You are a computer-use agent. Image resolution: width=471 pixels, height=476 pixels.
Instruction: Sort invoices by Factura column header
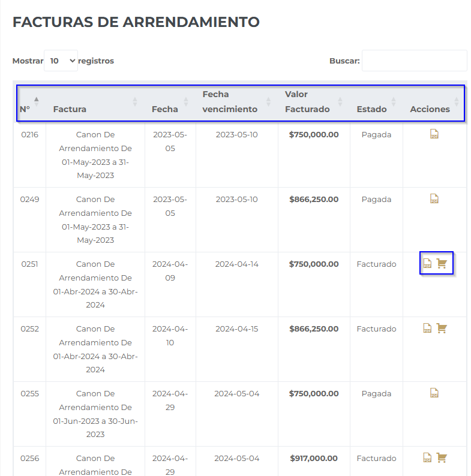pos(70,109)
